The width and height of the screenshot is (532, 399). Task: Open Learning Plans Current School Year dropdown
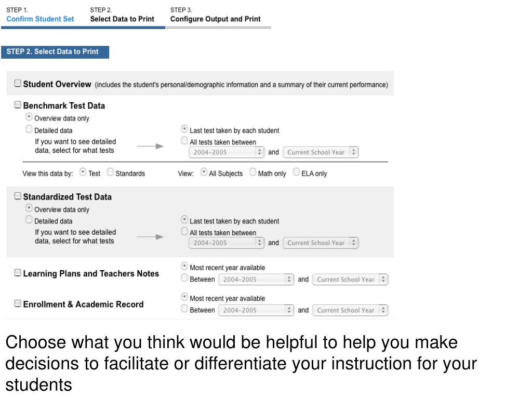[x=350, y=280]
